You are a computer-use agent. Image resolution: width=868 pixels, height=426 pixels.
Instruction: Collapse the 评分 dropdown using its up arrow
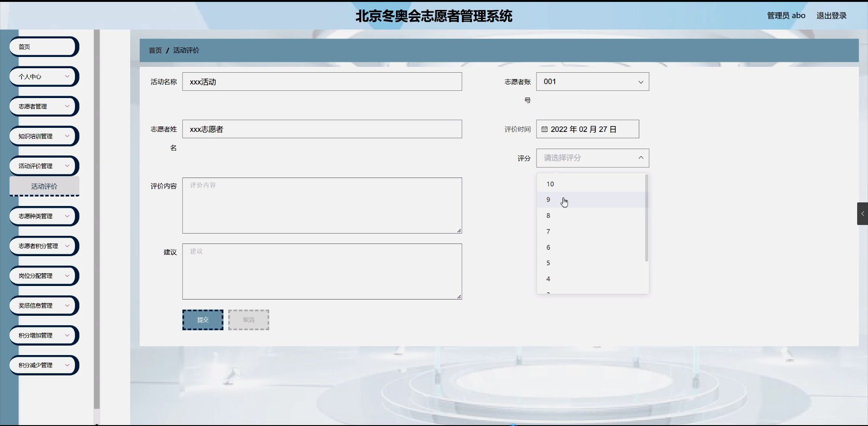640,158
